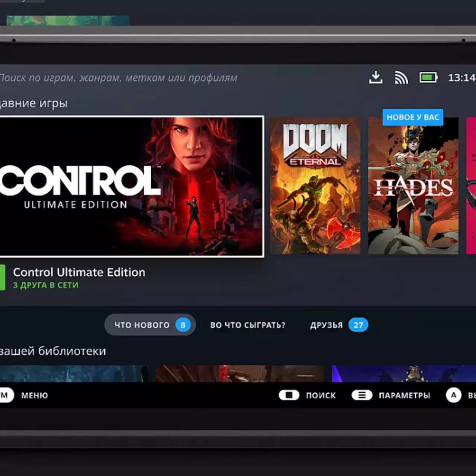Click the 27 friends count badge

[x=358, y=325]
